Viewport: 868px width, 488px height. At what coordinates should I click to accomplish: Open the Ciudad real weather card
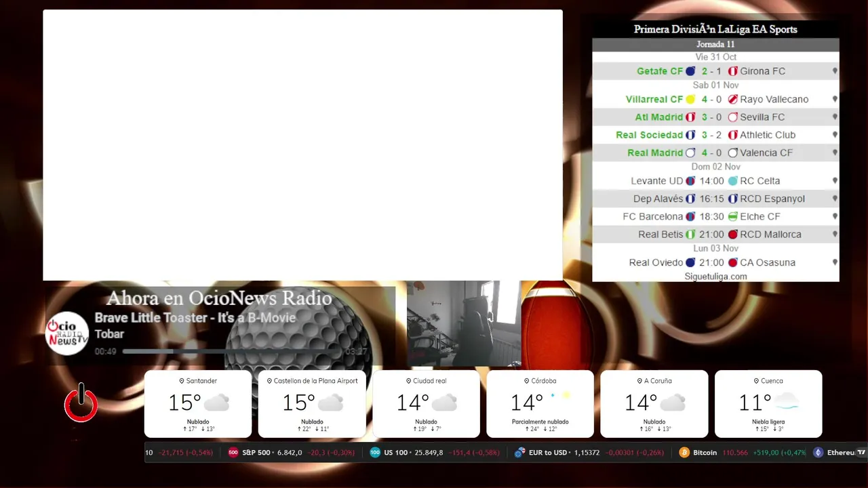(426, 404)
